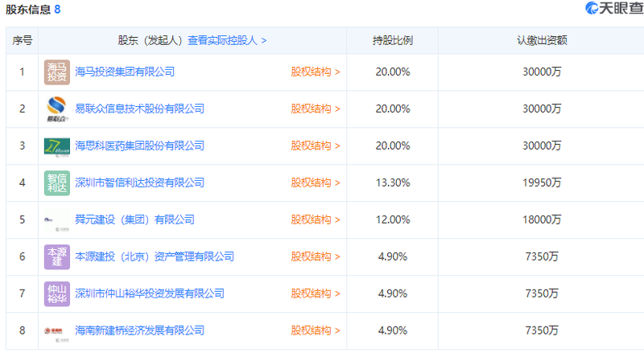Select 13.30% holding ratio cell
The height and width of the screenshot is (353, 644).
click(393, 183)
